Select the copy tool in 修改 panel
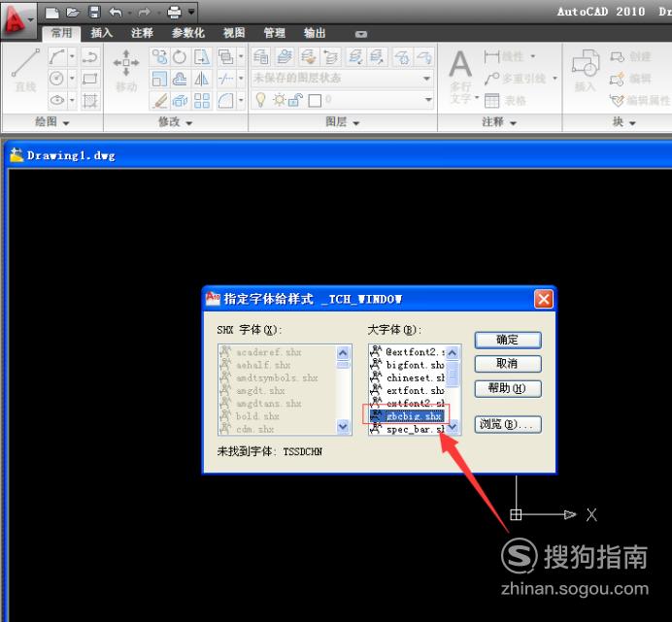The width and height of the screenshot is (672, 622). coord(159,56)
